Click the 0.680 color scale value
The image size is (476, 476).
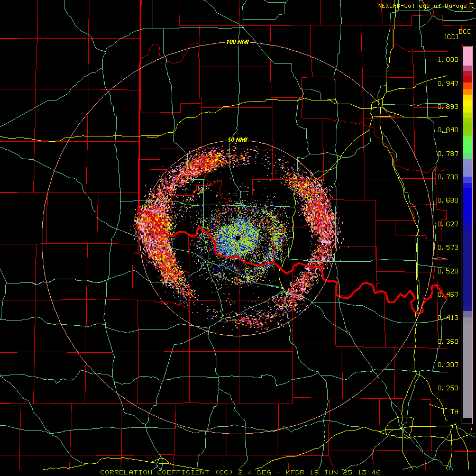[448, 200]
